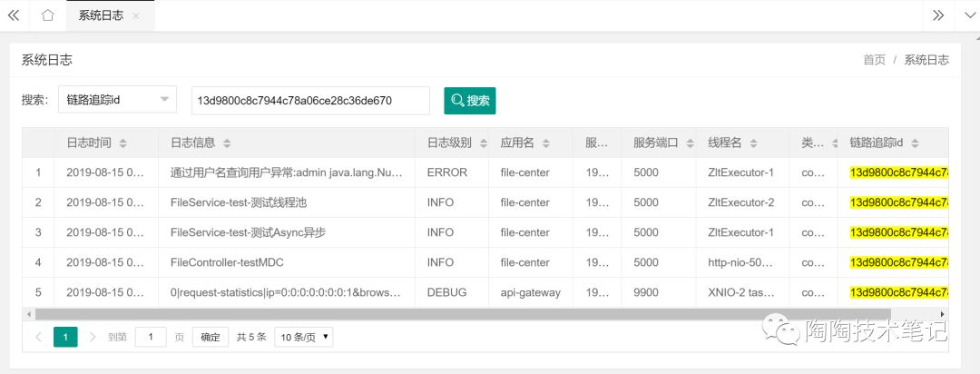This screenshot has width=980, height=374.
Task: Click the horizontal scrollbar of the table
Action: [463, 314]
